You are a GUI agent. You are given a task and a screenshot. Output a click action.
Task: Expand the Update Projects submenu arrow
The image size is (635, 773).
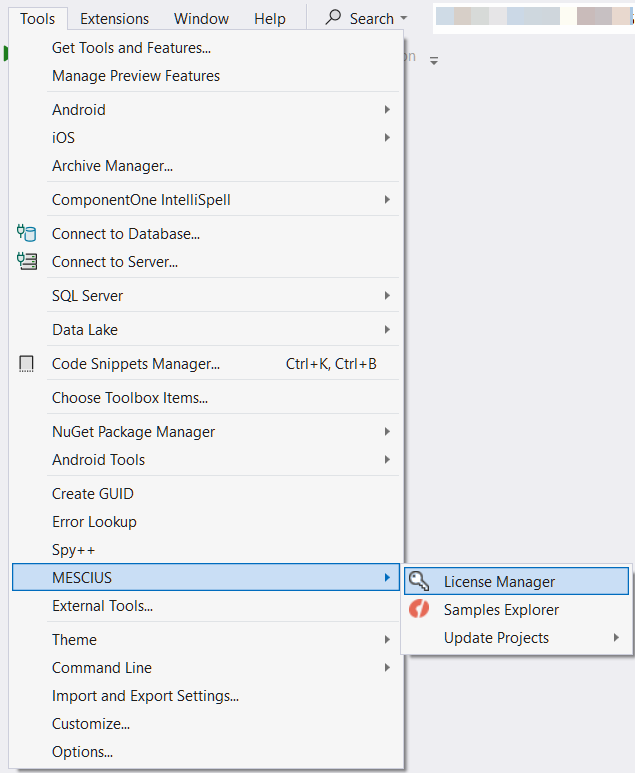pos(616,638)
